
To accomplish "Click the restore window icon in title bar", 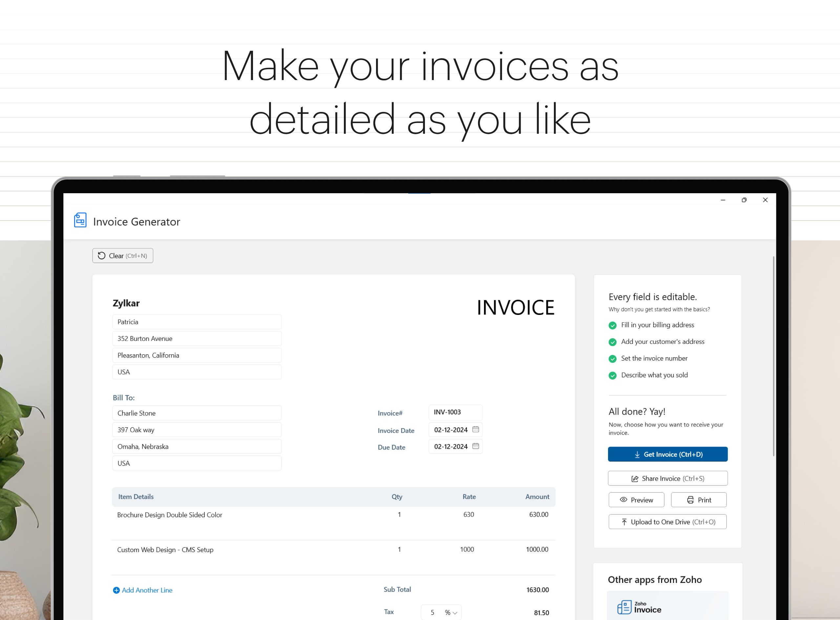I will click(x=744, y=200).
